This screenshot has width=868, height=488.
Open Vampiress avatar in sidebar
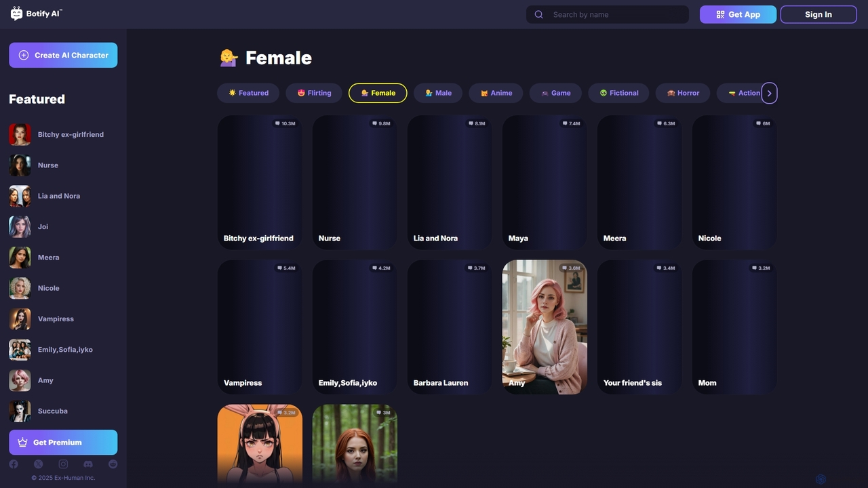[20, 319]
